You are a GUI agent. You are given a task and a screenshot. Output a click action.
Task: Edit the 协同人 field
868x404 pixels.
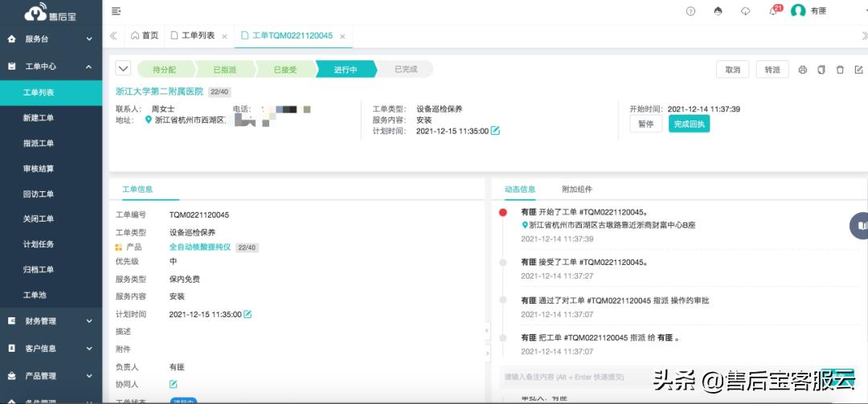tap(174, 384)
